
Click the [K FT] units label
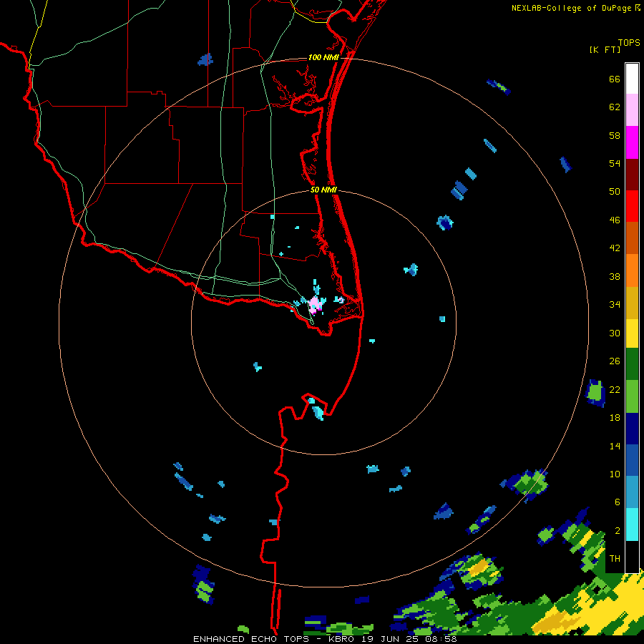(x=605, y=49)
